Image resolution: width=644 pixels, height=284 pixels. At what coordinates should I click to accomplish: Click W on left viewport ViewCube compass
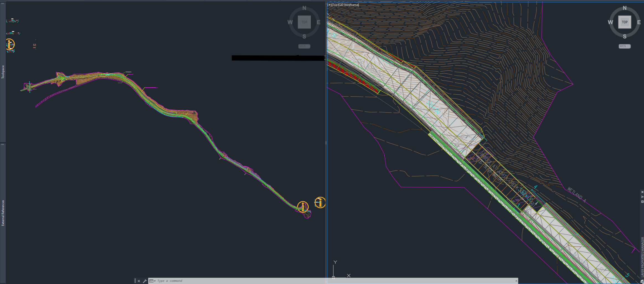290,22
